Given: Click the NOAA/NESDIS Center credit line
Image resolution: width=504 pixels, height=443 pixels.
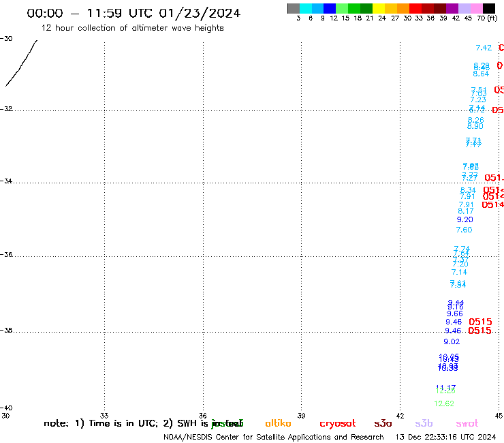Looking at the screenshot, I should (274, 438).
